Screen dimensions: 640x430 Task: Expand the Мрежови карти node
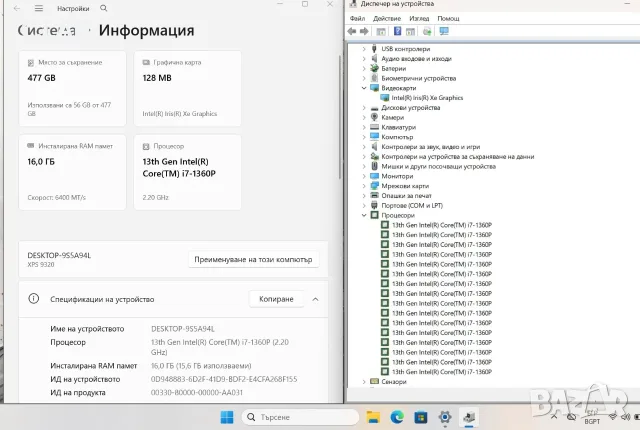364,186
